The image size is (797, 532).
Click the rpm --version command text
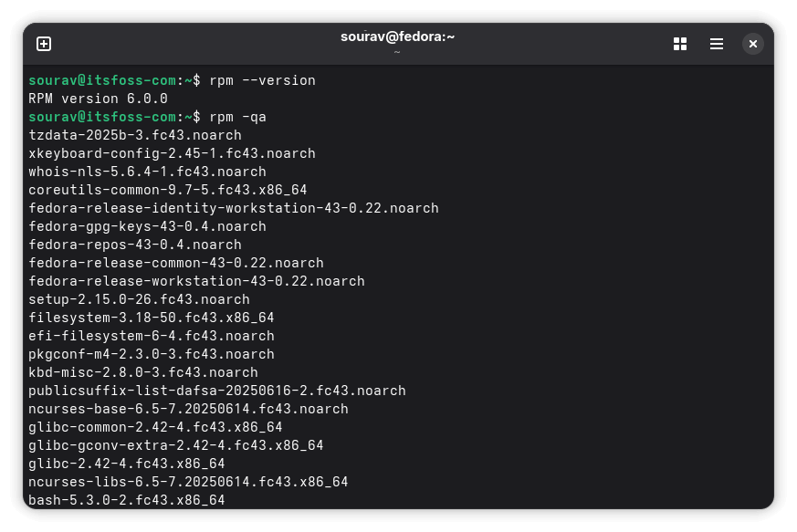264,80
